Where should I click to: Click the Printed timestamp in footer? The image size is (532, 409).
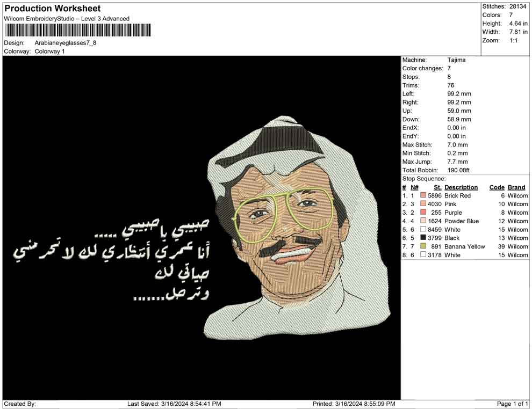(x=354, y=404)
